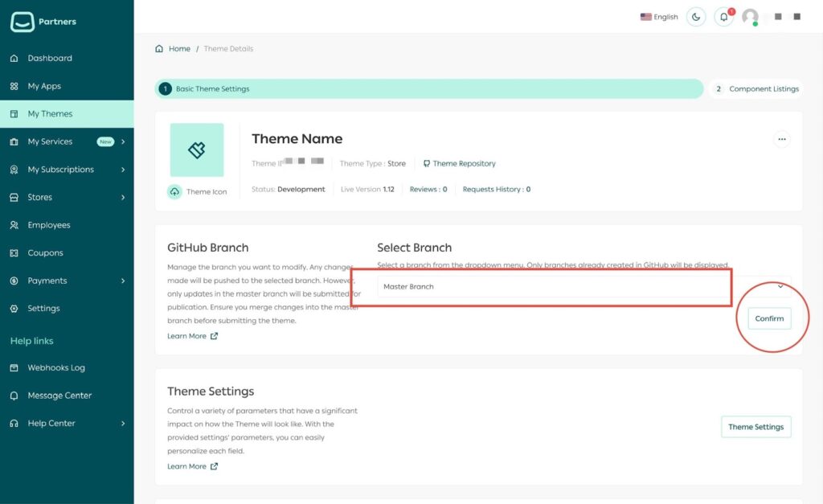Expand the Payments section
Viewport: 823px width, 504px height.
47,281
